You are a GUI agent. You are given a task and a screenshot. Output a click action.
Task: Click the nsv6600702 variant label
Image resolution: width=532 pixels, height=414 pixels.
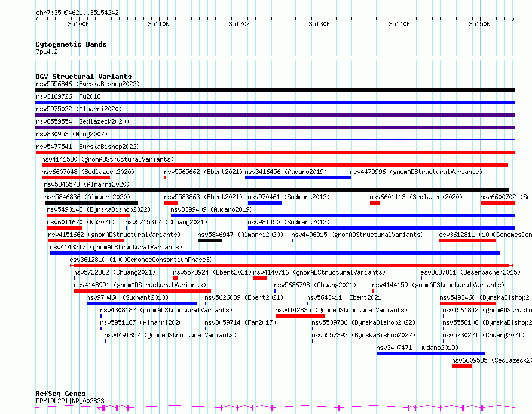[506, 197]
